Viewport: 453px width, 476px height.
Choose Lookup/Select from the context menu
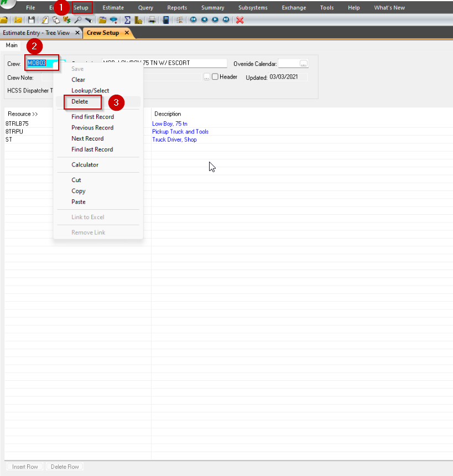(90, 90)
